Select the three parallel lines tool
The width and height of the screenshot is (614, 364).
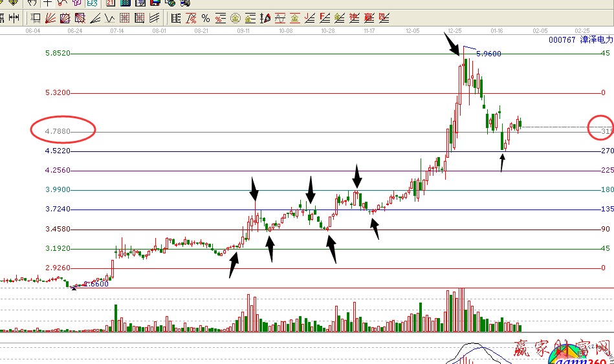(x=155, y=18)
